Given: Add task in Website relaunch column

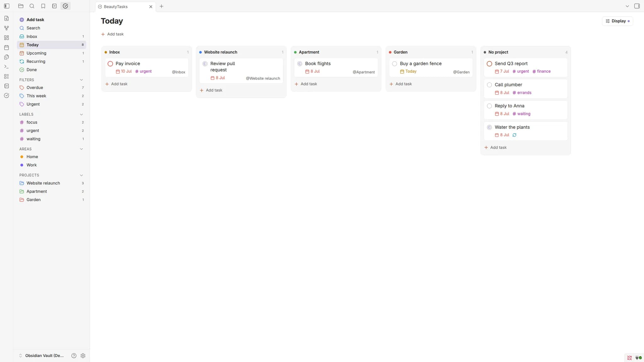Looking at the screenshot, I should (x=211, y=90).
